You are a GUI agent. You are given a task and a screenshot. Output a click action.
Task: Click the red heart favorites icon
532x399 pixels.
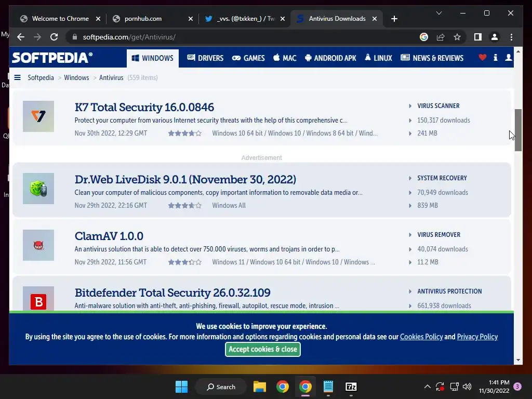[482, 58]
